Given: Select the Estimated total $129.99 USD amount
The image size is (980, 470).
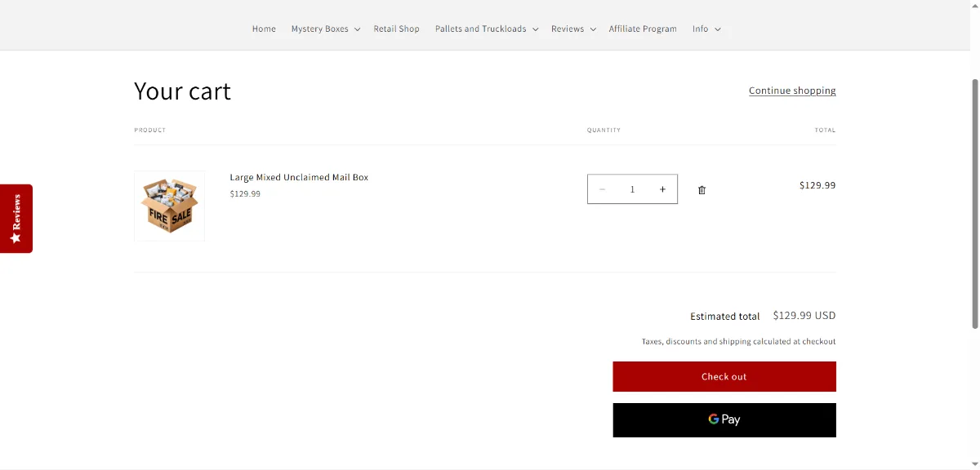Looking at the screenshot, I should [x=804, y=316].
